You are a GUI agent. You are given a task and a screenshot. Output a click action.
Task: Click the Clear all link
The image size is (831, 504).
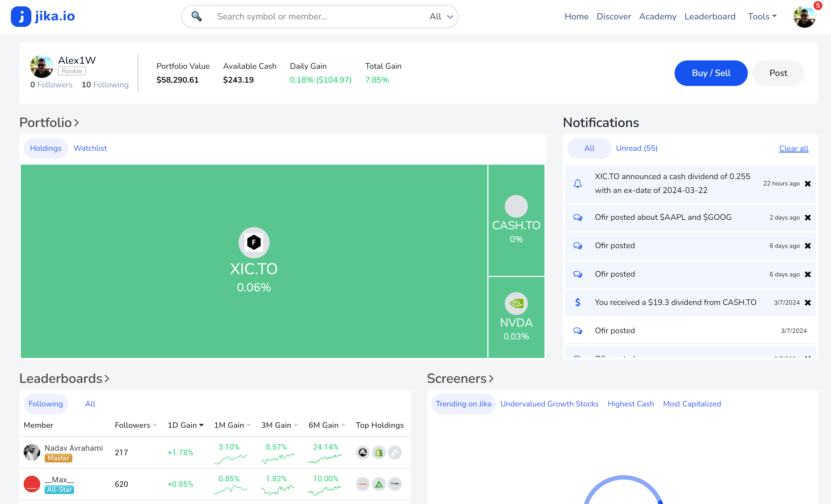793,149
